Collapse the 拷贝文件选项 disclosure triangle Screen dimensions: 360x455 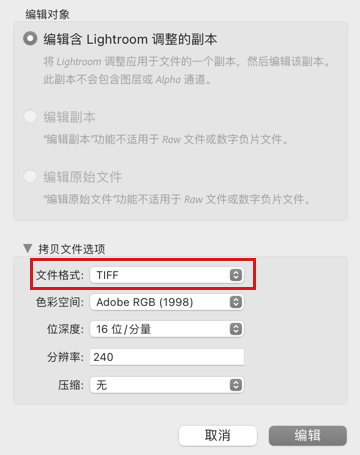28,248
